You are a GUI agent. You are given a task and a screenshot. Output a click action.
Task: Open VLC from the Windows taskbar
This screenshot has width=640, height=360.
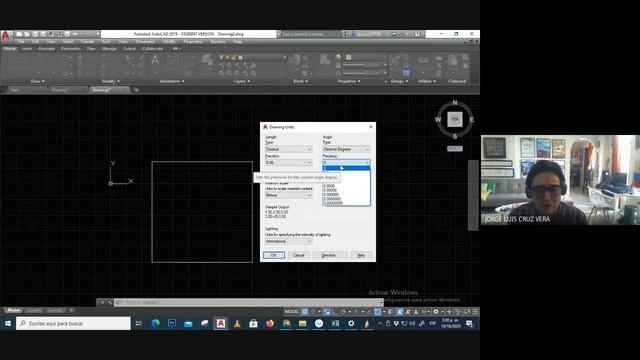tap(237, 324)
